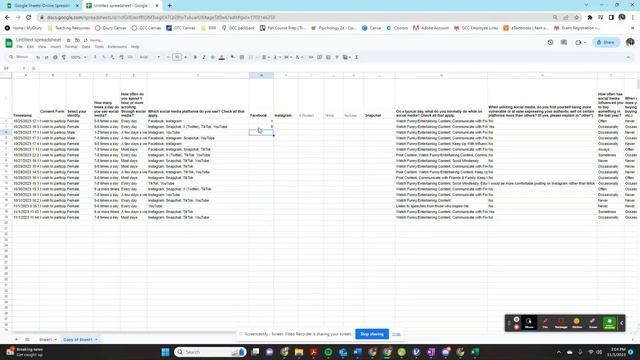Toggle strikethrough formatting

(x=213, y=58)
